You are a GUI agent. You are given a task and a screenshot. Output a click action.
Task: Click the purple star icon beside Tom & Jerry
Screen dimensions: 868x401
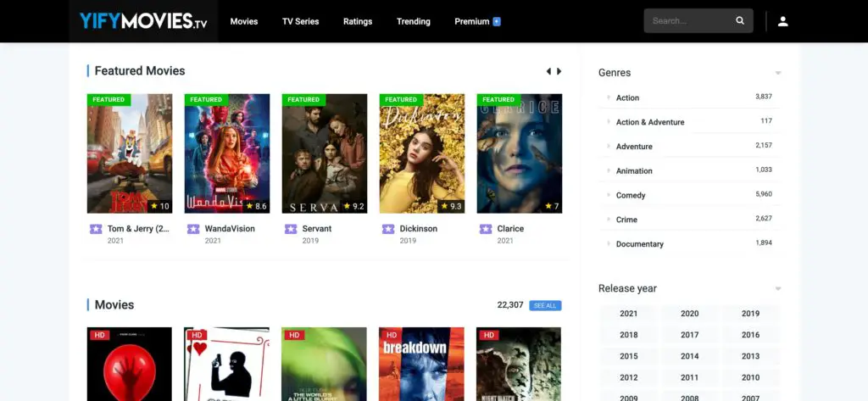click(96, 229)
